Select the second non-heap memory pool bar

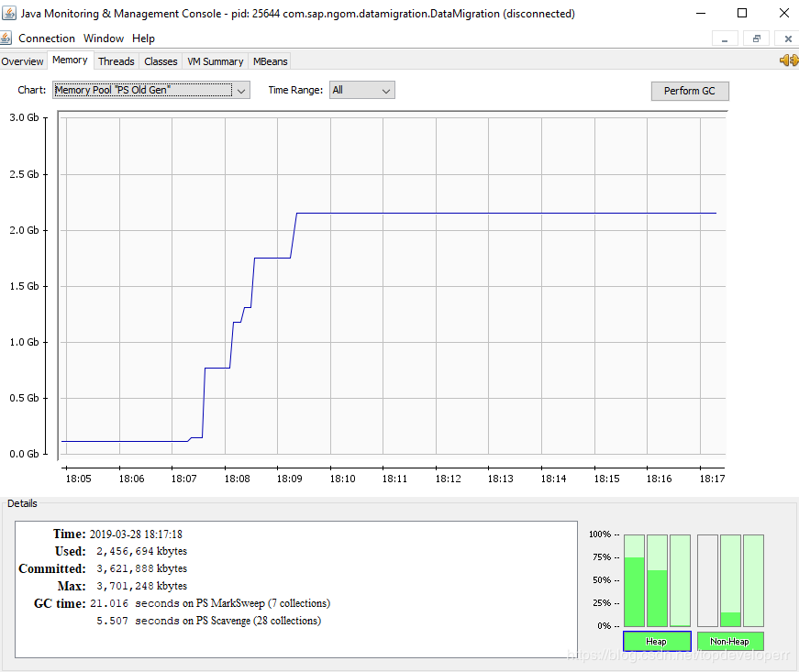click(x=730, y=580)
